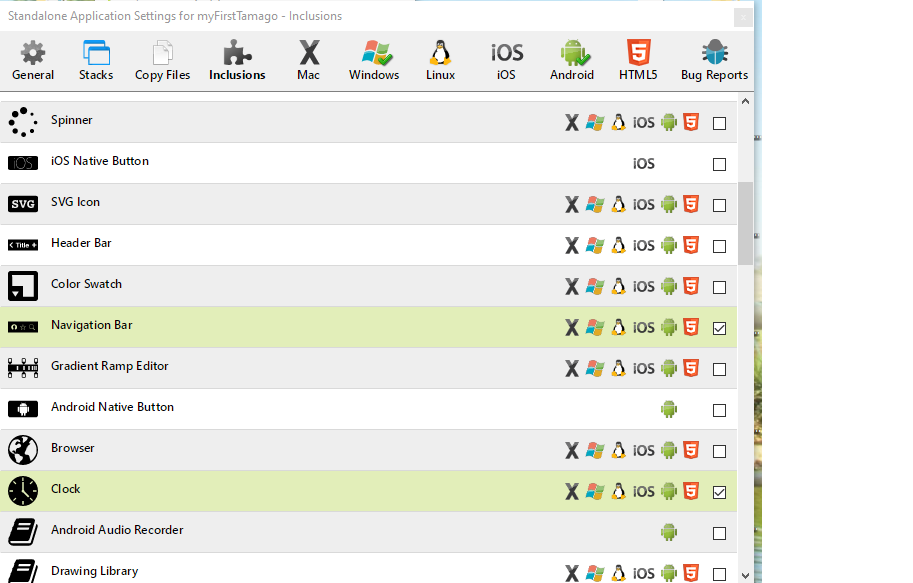Tick the Browser inclusion checkbox

coord(720,451)
